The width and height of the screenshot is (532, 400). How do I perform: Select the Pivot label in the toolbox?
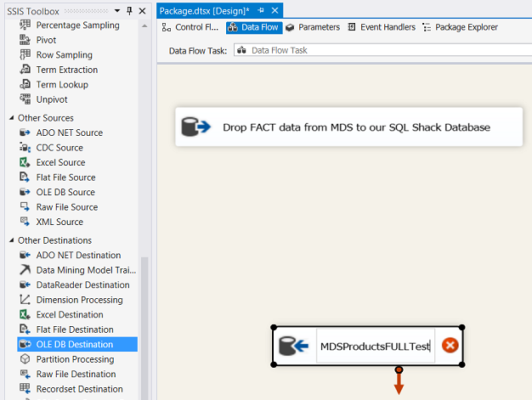pos(46,40)
